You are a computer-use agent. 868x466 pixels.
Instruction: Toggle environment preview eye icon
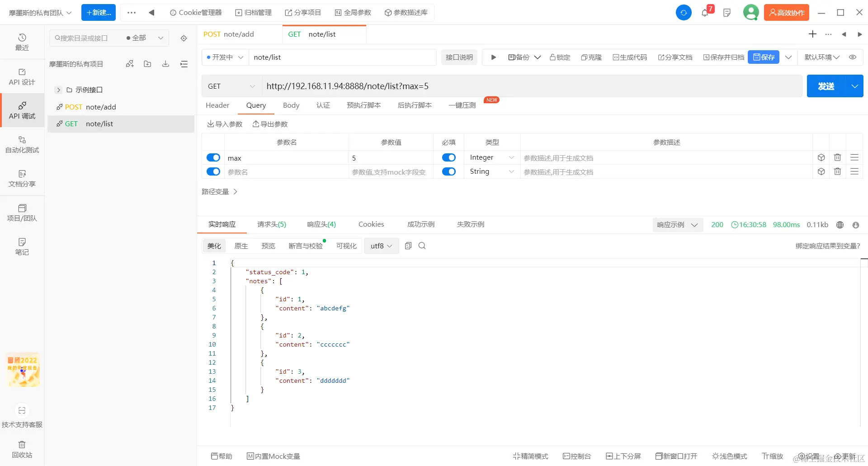853,57
